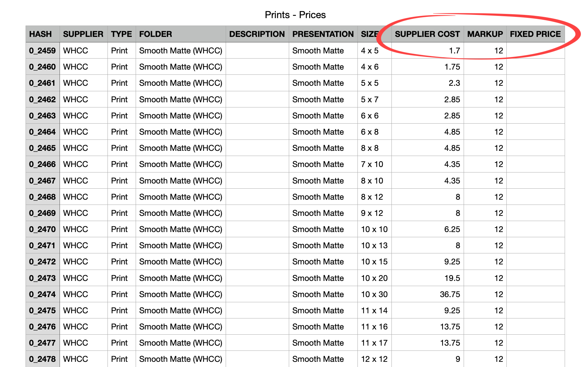Screen dimensions: 588x367
Task: Select the size cell 11 x 14
Action: point(374,310)
